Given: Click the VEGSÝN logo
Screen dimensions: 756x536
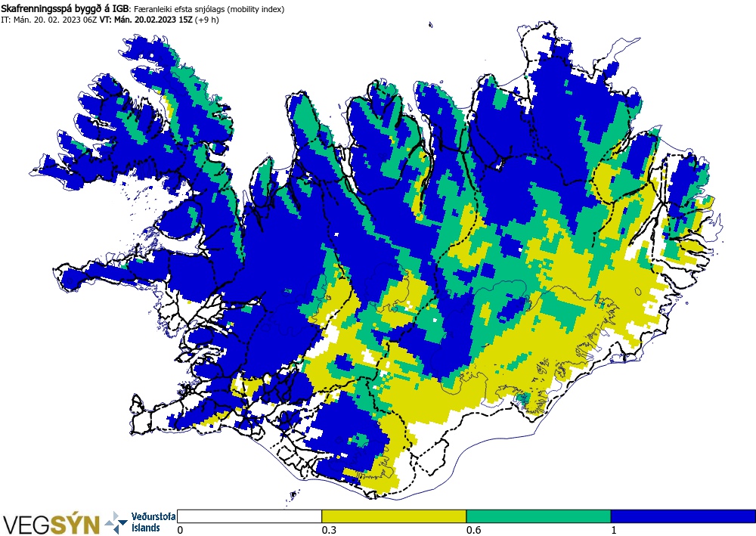Looking at the screenshot, I should 51,524.
